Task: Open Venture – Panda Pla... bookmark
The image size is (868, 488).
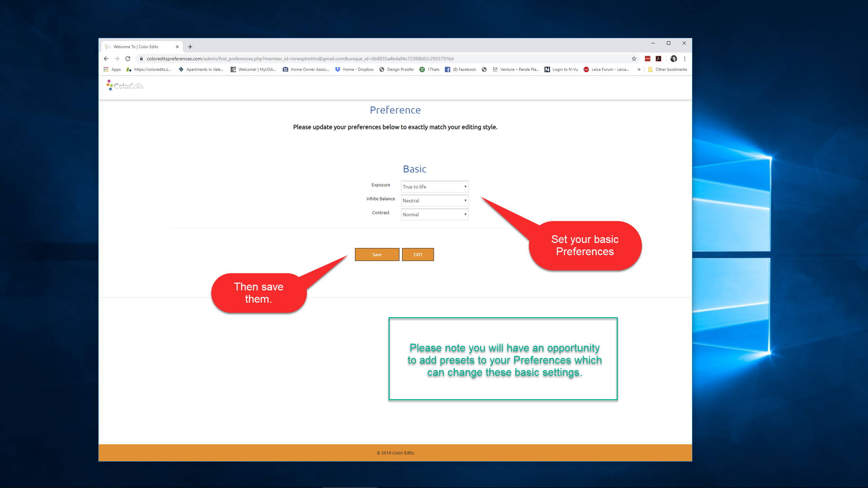Action: click(516, 69)
